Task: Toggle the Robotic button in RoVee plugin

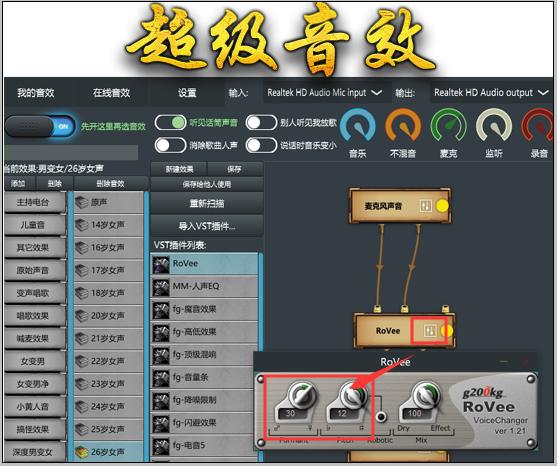Action: coord(381,416)
